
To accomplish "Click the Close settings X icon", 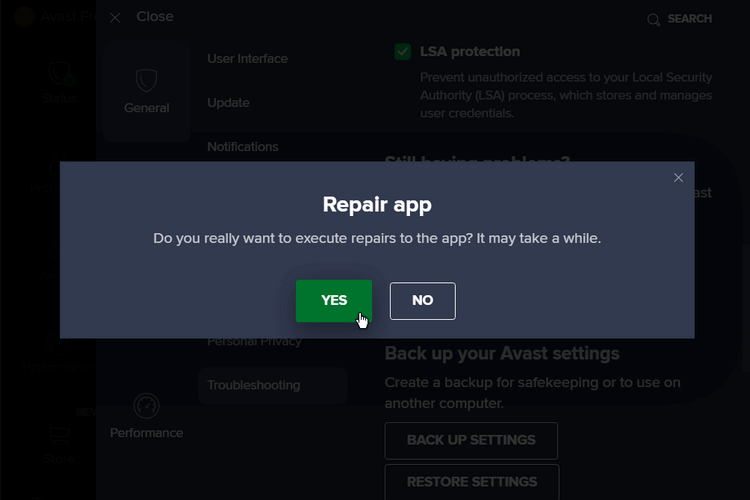I will point(115,18).
